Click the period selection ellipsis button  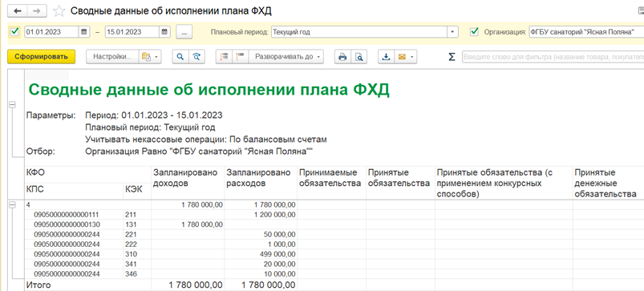tap(184, 32)
